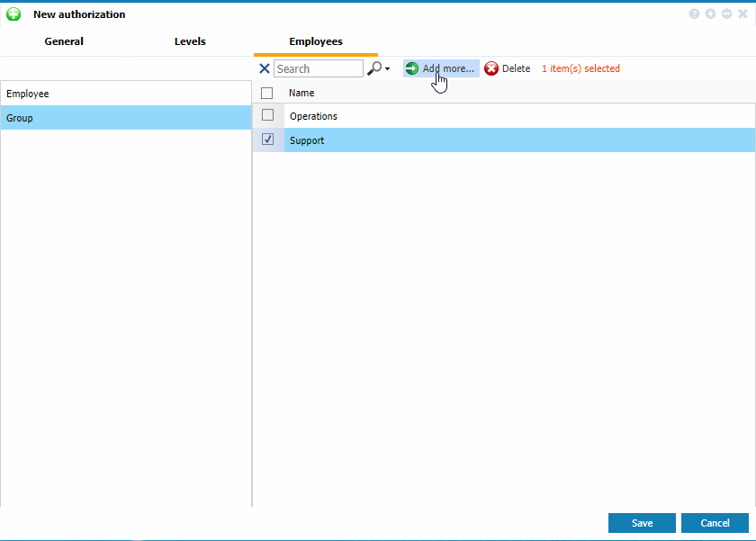Focus the Search text field
Image resolution: width=756 pixels, height=541 pixels.
coord(319,68)
